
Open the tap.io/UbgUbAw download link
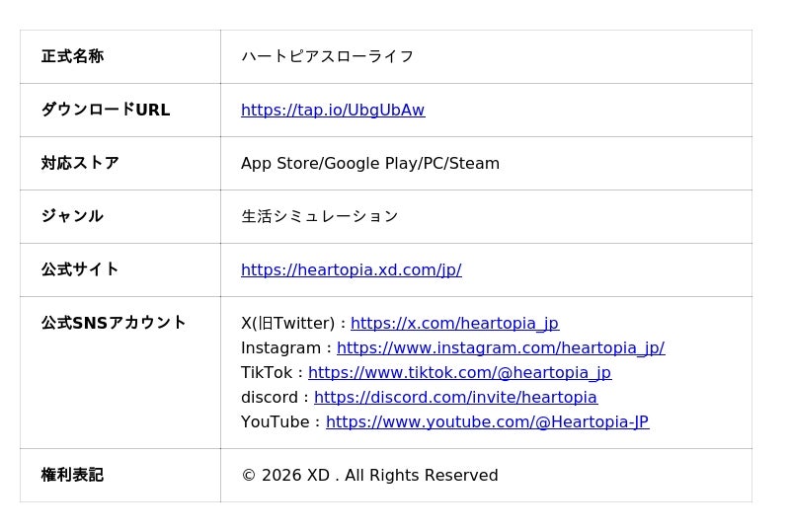(x=333, y=110)
